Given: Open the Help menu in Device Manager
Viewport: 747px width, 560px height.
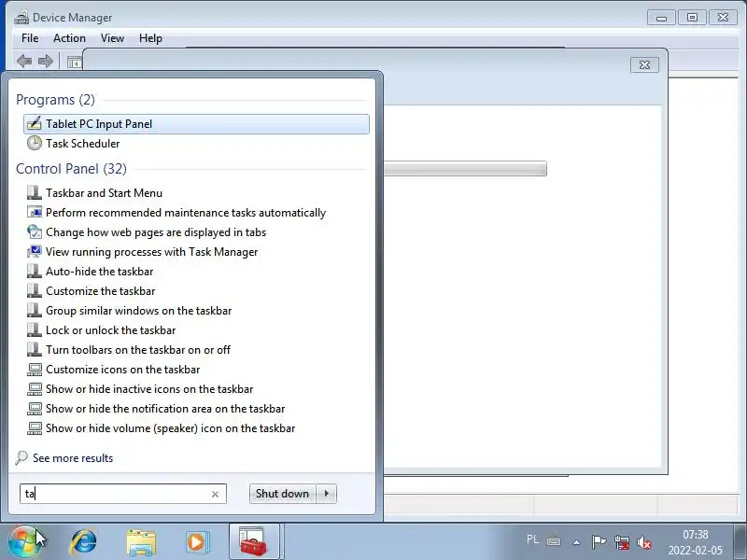Looking at the screenshot, I should 150,38.
